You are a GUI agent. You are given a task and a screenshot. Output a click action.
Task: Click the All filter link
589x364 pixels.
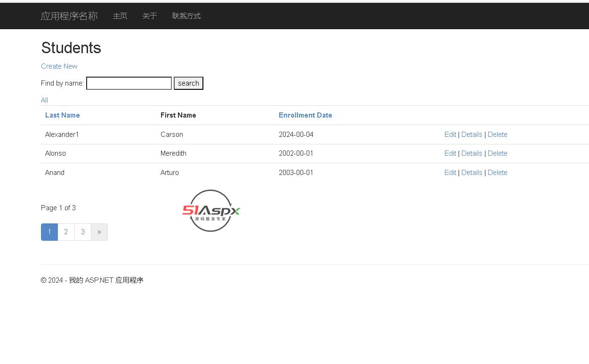point(44,100)
